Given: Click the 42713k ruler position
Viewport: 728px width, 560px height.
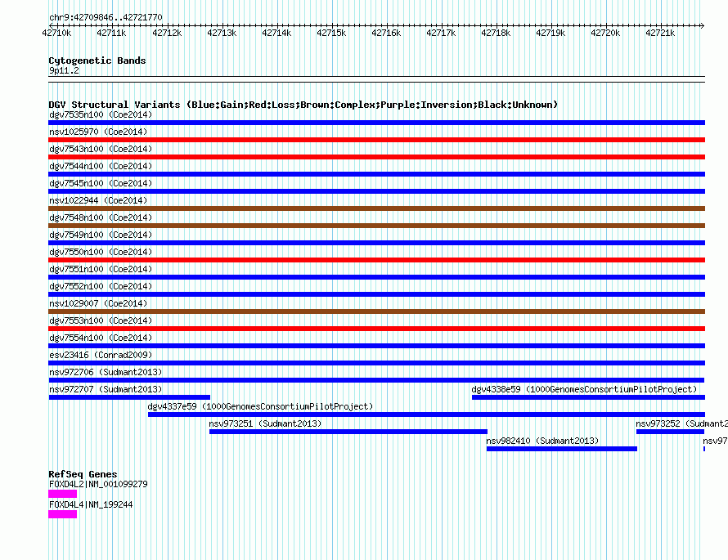Looking at the screenshot, I should [x=222, y=33].
